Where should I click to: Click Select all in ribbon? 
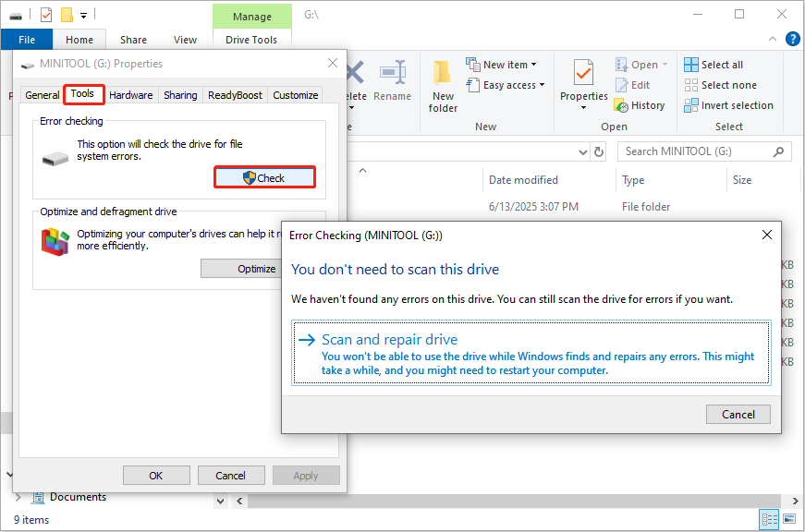pos(714,65)
